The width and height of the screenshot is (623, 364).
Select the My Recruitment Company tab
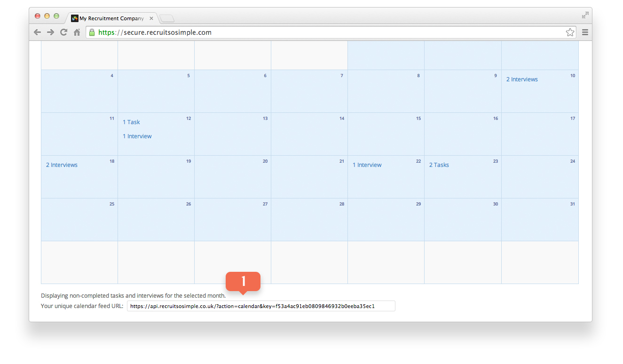(x=112, y=18)
